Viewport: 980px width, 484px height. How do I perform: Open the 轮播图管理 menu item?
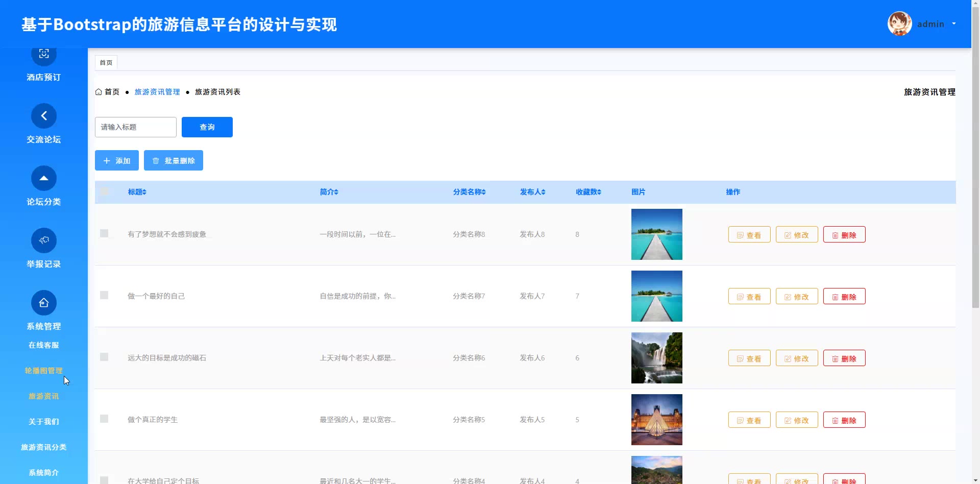(44, 371)
